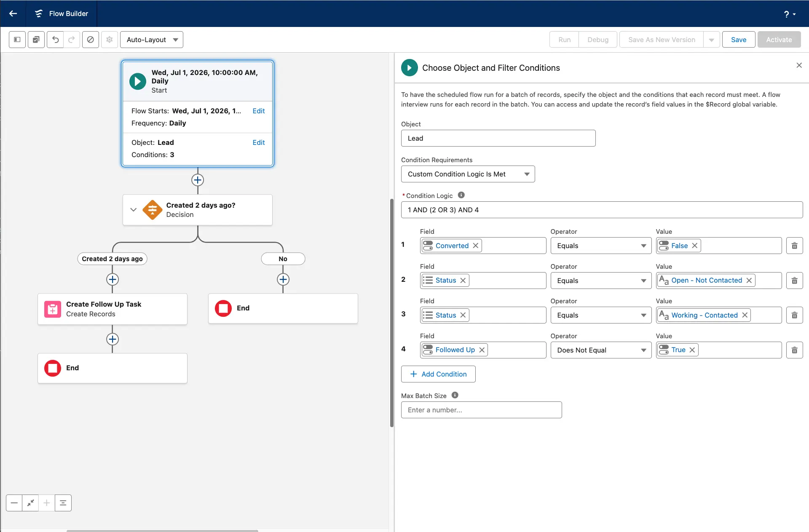Select the orange Decision element icon
809x532 pixels.
click(153, 210)
